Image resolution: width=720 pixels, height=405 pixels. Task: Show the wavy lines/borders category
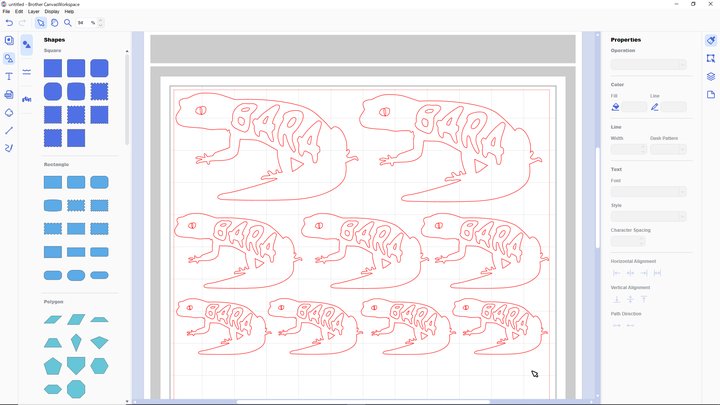[x=27, y=72]
